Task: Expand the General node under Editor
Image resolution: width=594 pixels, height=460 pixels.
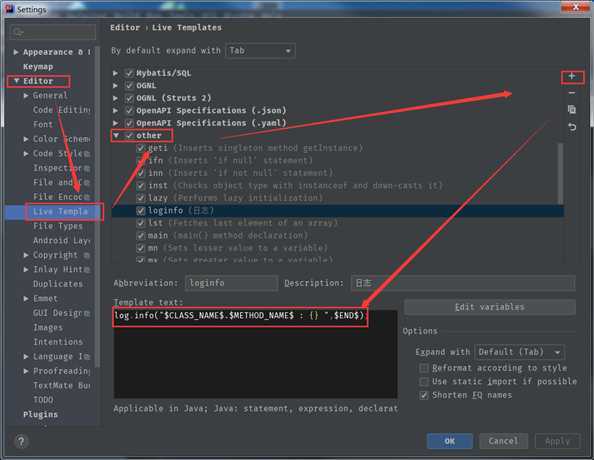Action: (26, 96)
